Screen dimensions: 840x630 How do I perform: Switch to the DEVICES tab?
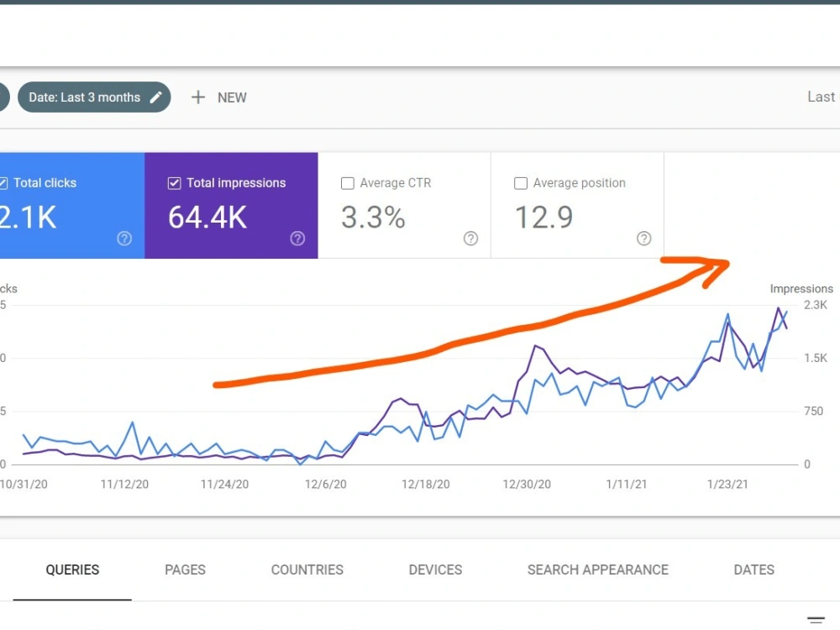(x=435, y=570)
